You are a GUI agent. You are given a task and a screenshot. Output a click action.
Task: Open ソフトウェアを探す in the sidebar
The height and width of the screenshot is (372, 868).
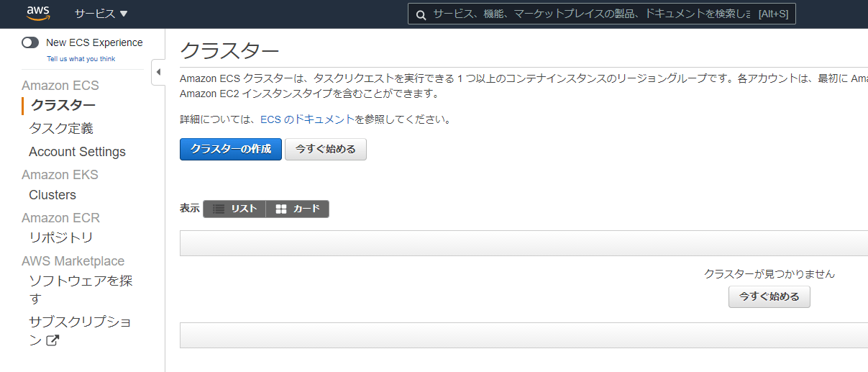tap(81, 289)
